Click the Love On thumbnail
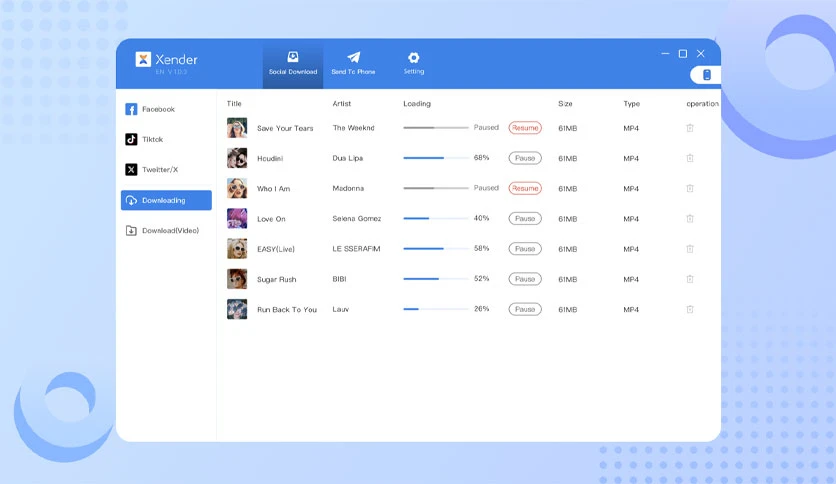 pyautogui.click(x=237, y=219)
